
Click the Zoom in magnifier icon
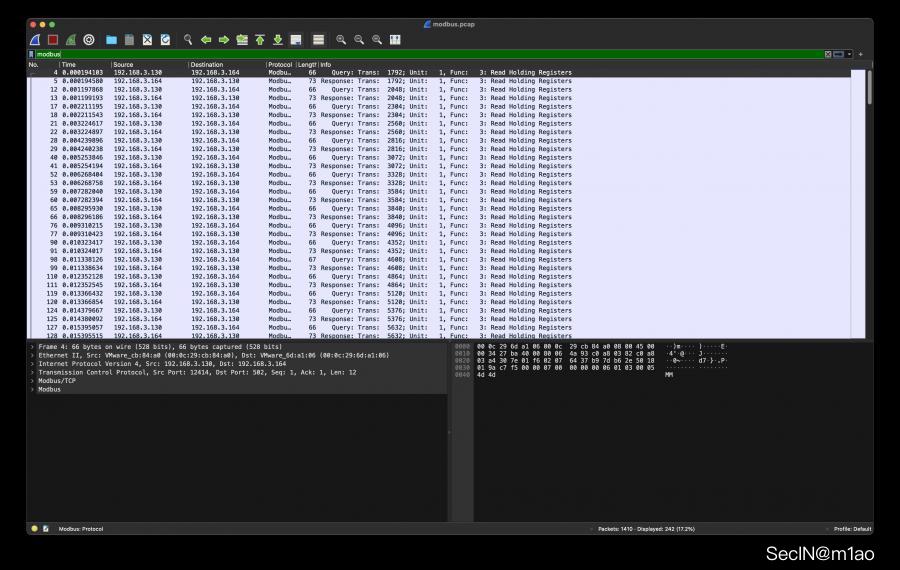click(x=341, y=40)
